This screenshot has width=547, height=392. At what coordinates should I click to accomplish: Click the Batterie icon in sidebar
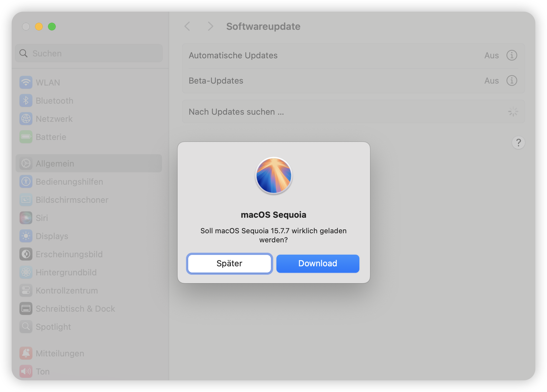coord(26,137)
